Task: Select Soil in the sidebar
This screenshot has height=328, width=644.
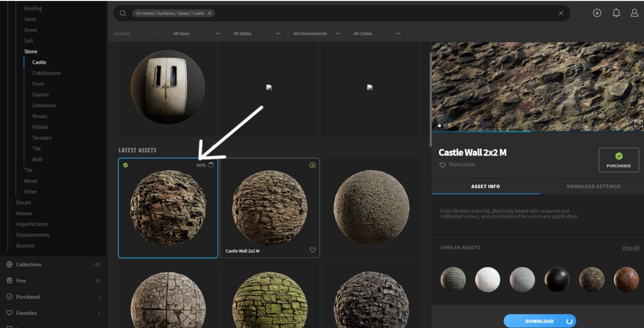Action: click(29, 41)
